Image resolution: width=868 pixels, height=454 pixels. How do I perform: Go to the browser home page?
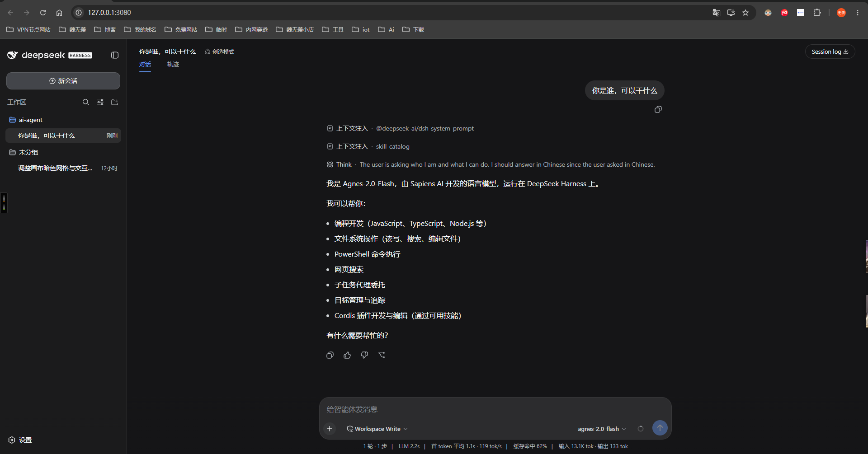(59, 13)
